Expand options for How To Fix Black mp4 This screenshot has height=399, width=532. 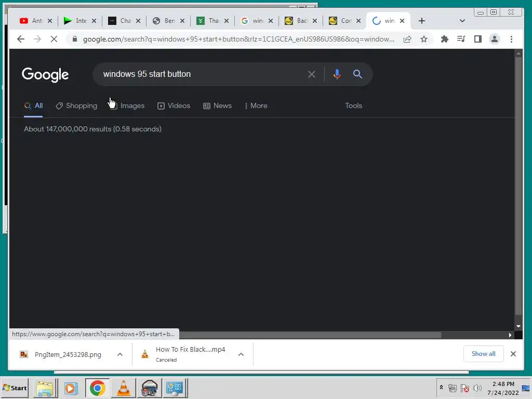[241, 354]
